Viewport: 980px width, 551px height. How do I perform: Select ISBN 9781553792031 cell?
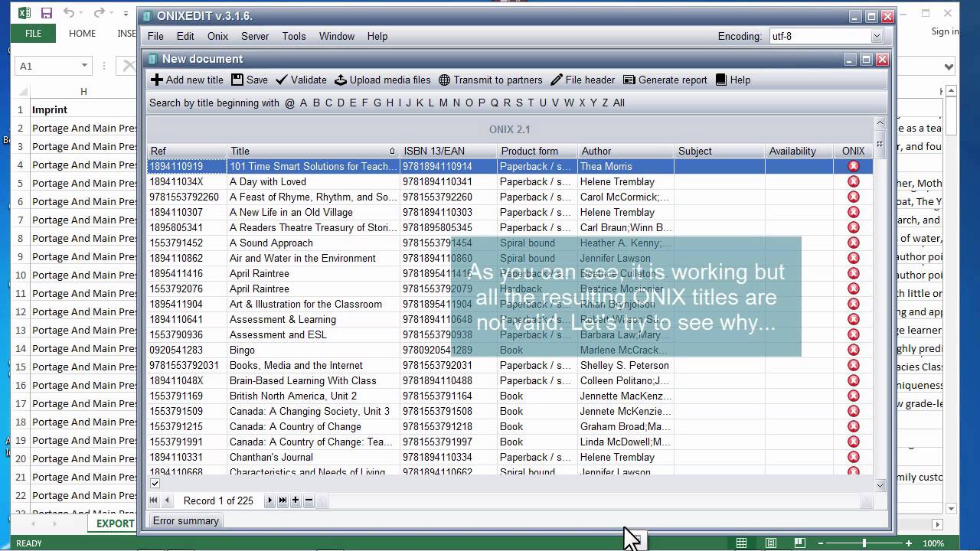click(x=449, y=365)
